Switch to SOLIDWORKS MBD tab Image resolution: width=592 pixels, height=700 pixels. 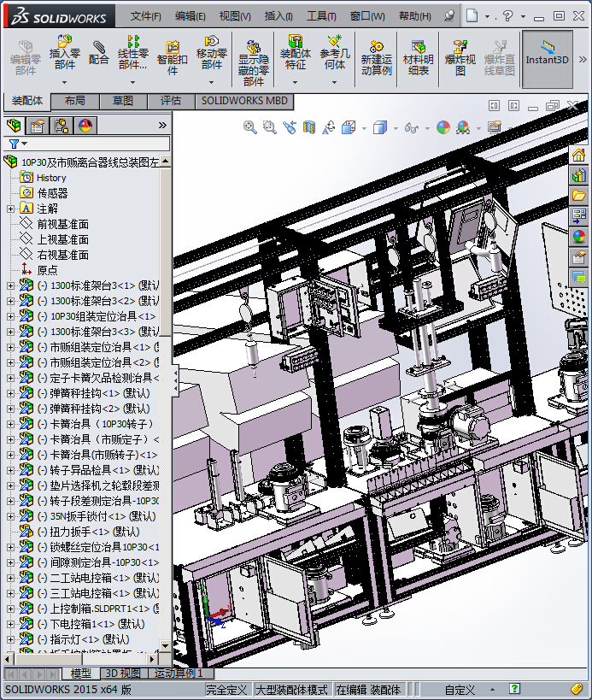pyautogui.click(x=244, y=101)
